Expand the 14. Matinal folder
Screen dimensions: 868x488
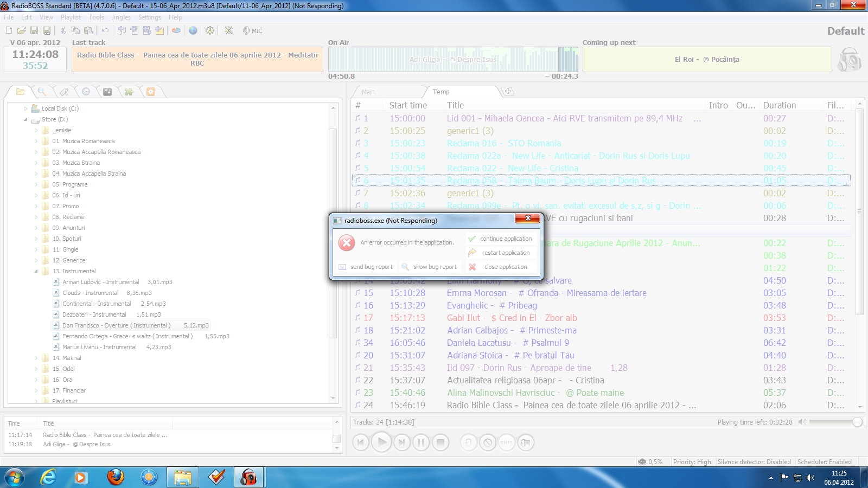tap(36, 358)
